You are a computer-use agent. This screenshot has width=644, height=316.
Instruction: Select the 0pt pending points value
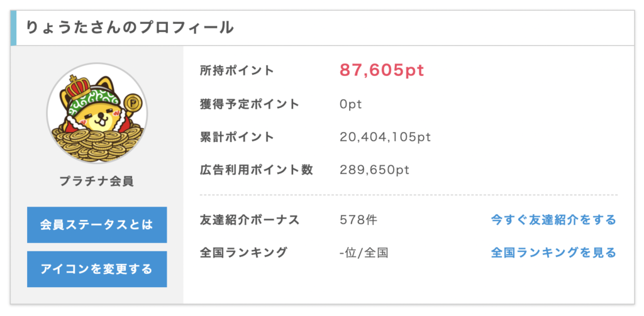click(351, 105)
